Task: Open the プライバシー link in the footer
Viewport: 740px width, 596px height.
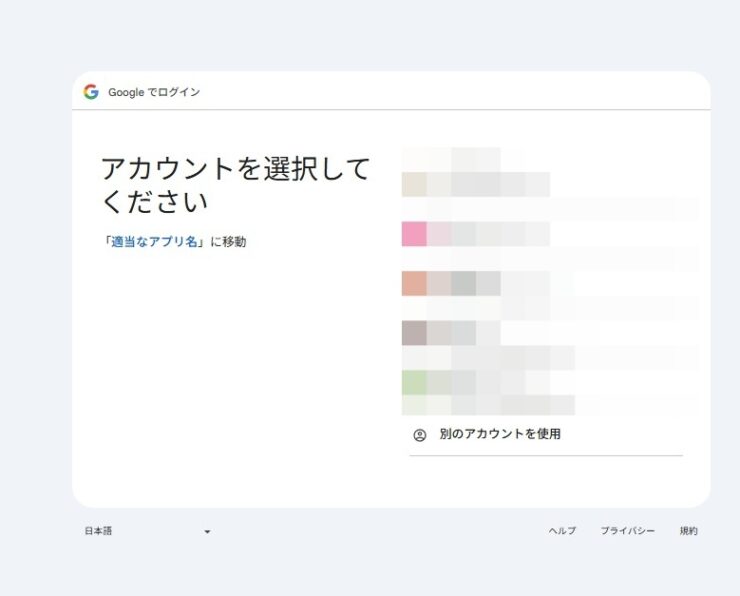Action: 627,531
